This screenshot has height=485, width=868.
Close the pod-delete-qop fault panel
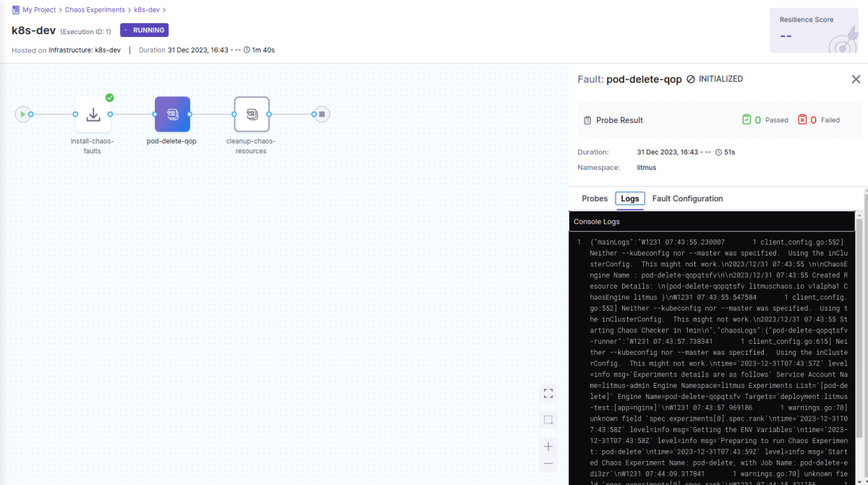pos(856,80)
